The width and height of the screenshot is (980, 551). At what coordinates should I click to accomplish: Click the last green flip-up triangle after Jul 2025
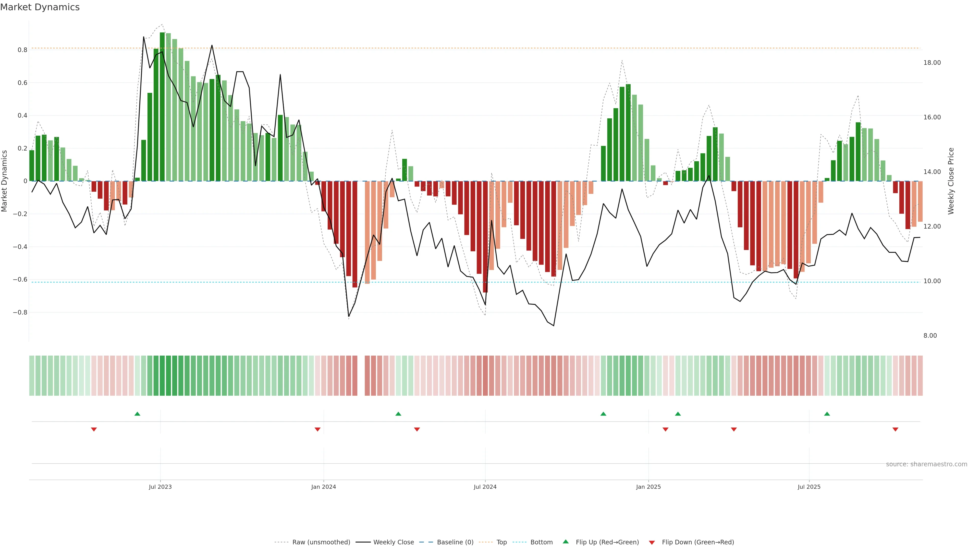827,414
